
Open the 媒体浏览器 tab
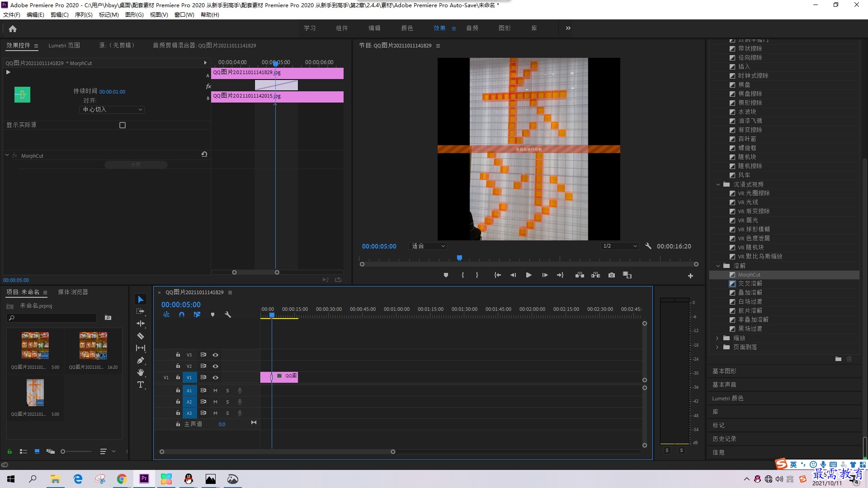coord(73,292)
